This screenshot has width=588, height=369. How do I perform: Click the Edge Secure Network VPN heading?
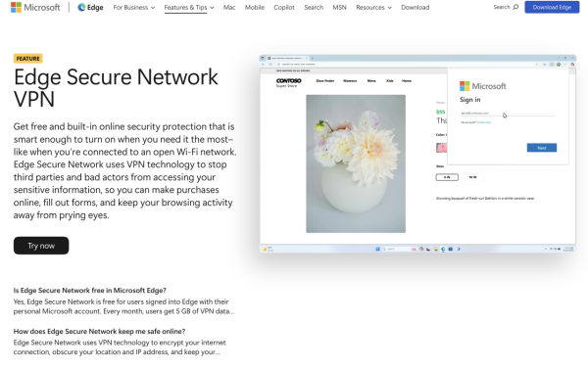(116, 88)
